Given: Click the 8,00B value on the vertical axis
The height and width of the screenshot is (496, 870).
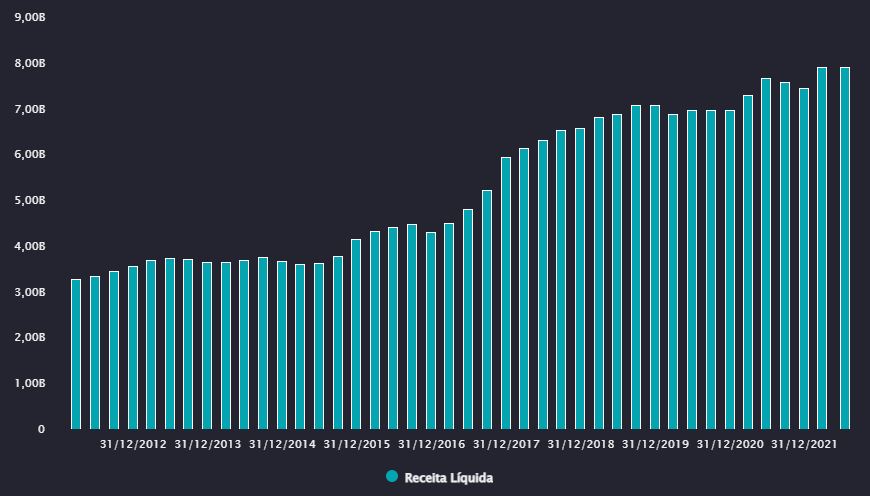Looking at the screenshot, I should pos(31,63).
